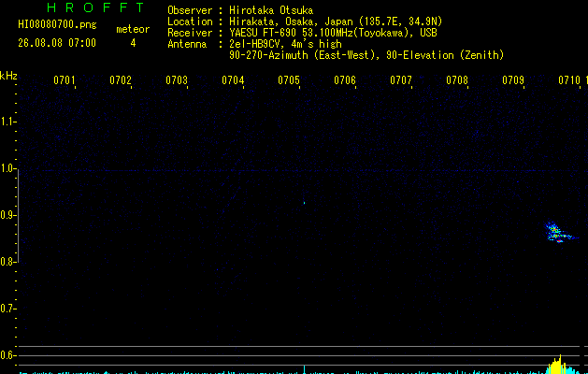Click the date stamp 26.08.08 07:00
This screenshot has height=374, width=588.
pyautogui.click(x=57, y=43)
